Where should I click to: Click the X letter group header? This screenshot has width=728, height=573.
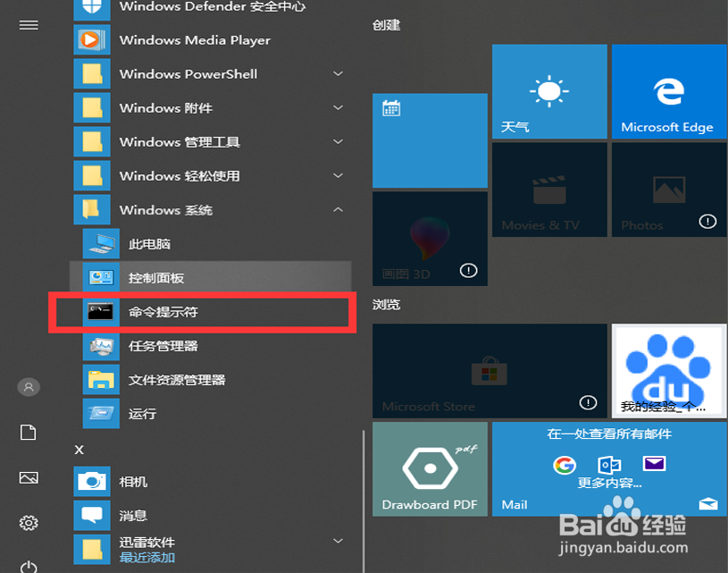(x=79, y=450)
